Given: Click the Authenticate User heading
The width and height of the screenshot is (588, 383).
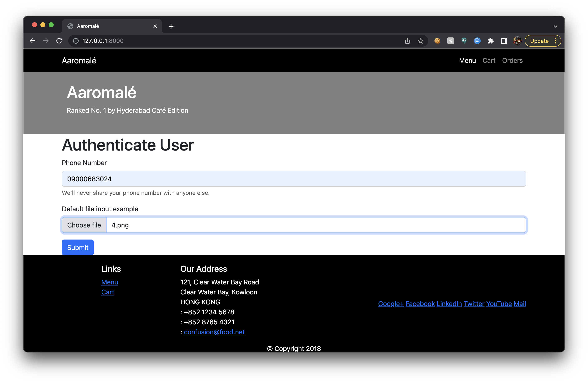Looking at the screenshot, I should click(128, 145).
